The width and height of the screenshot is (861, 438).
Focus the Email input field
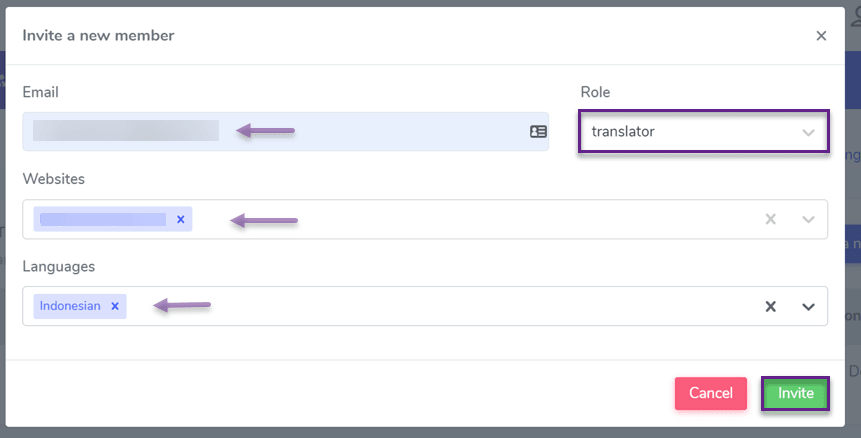click(x=286, y=132)
